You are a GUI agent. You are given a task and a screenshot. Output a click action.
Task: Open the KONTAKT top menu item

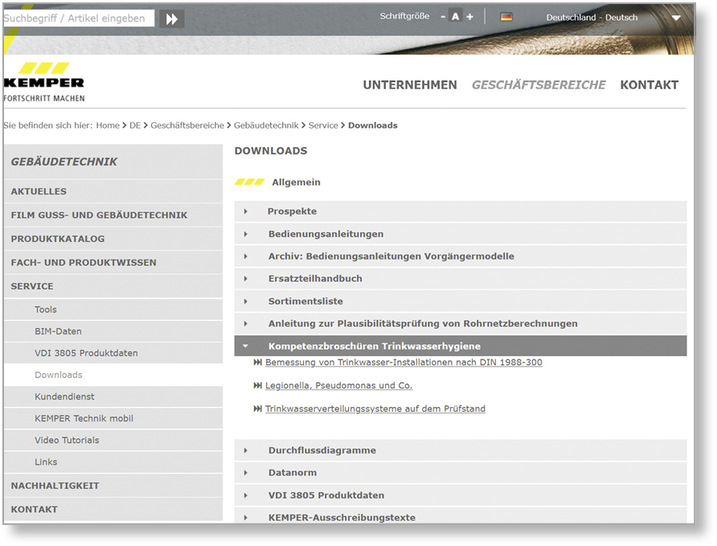[x=649, y=85]
